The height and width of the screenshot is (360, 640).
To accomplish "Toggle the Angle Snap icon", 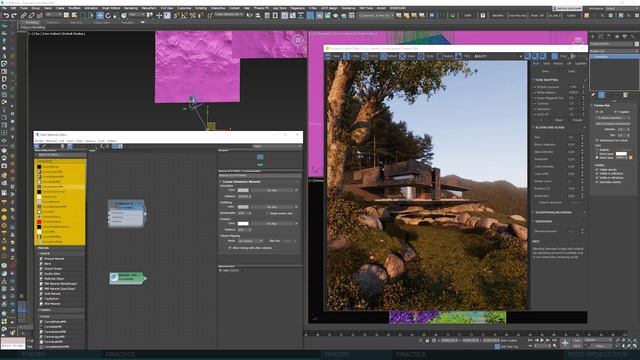I will pos(184,16).
